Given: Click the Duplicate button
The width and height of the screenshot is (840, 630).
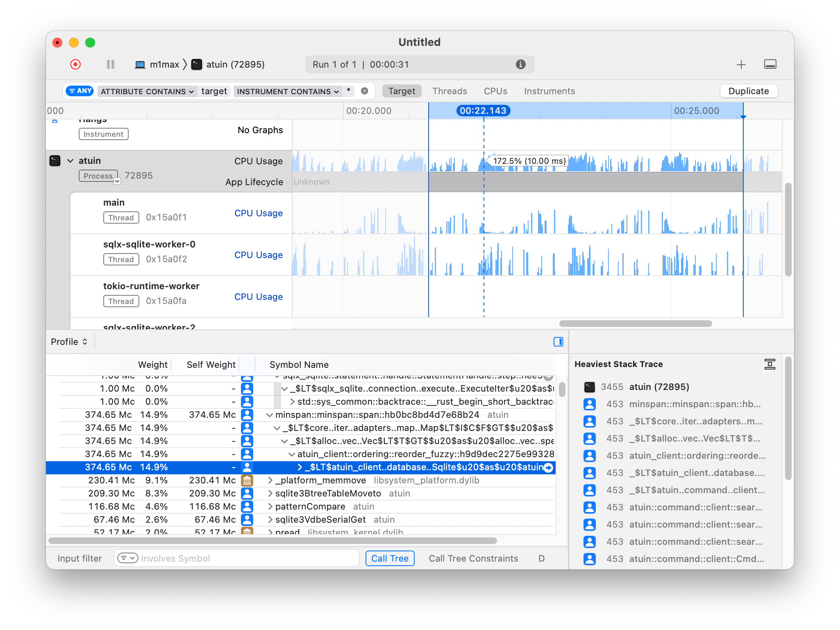Looking at the screenshot, I should (749, 91).
